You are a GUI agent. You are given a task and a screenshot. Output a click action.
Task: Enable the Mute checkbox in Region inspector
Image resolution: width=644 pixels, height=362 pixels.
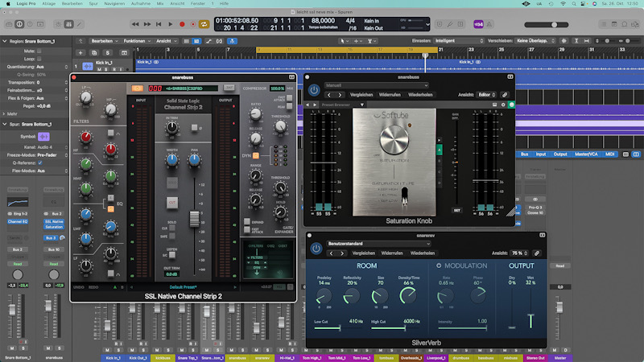point(39,51)
